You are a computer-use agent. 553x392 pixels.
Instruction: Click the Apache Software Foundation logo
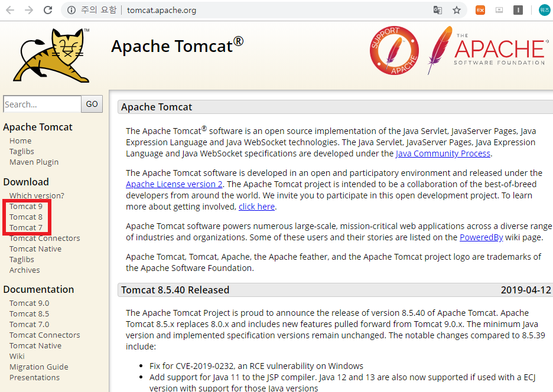(488, 50)
